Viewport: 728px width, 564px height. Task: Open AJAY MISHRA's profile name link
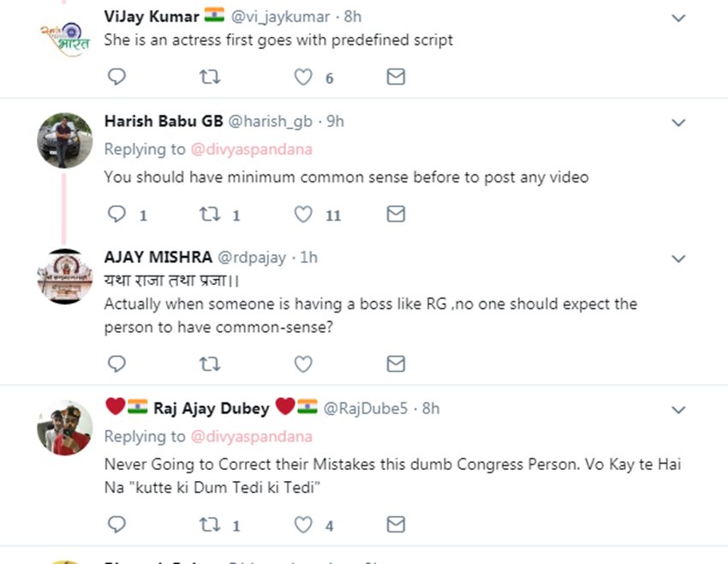pyautogui.click(x=158, y=258)
